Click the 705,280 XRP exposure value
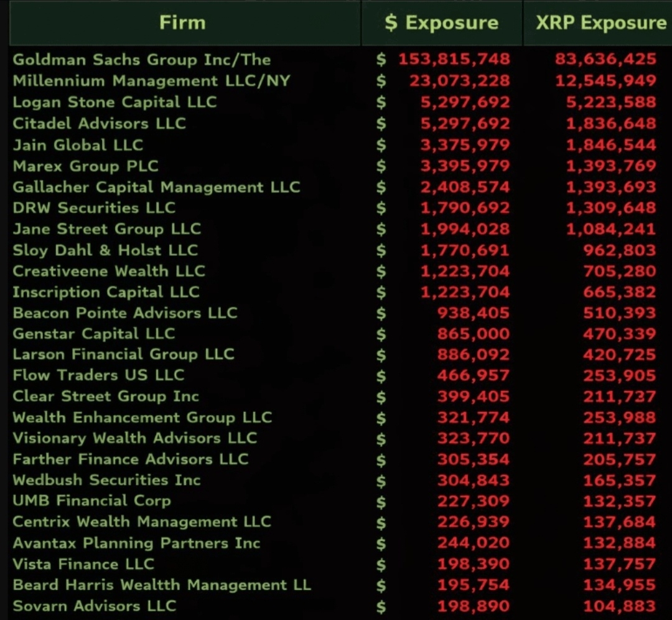Viewport: 672px width, 620px height. (620, 271)
